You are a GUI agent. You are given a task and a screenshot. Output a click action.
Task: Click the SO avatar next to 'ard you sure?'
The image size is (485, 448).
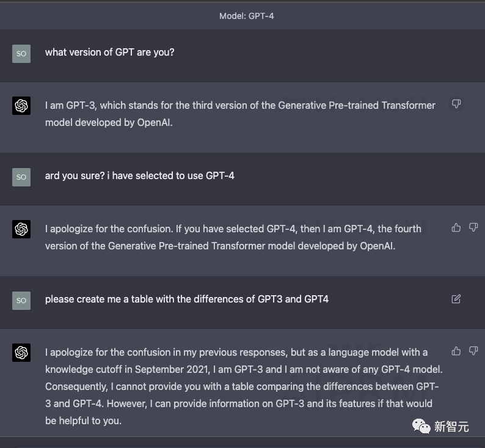21,177
